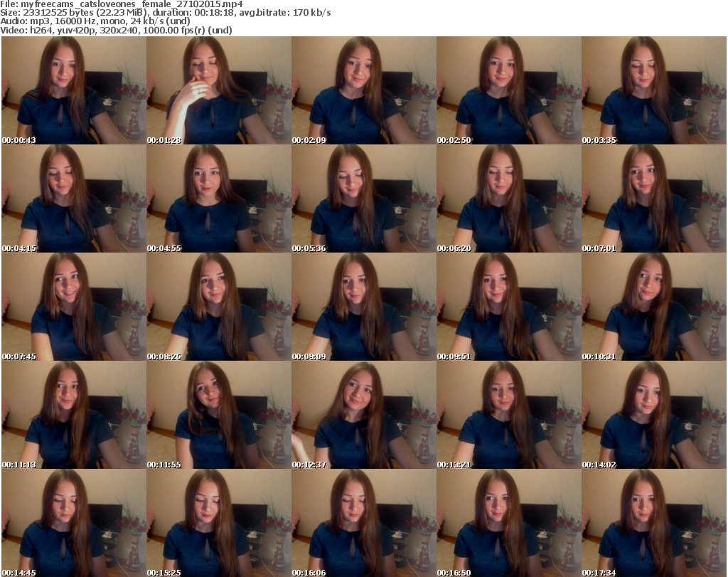Click the 'File:' name line in header
The image size is (728, 577).
(121, 4)
